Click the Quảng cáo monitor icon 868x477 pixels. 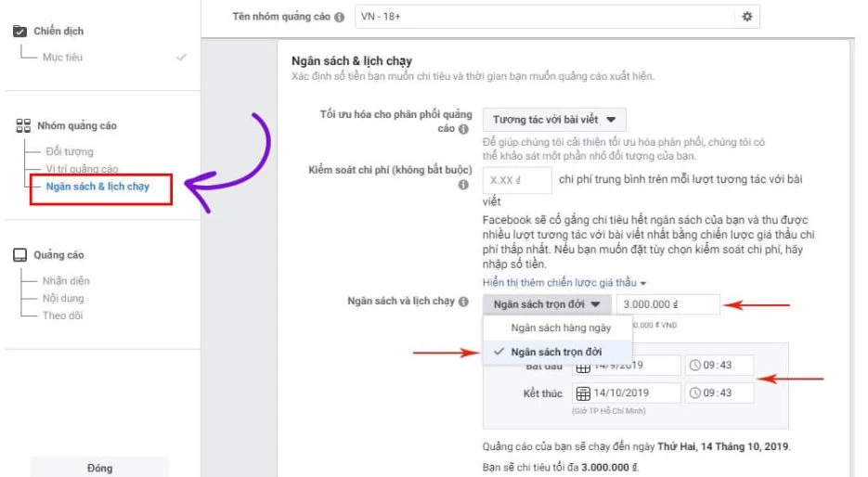(x=19, y=255)
